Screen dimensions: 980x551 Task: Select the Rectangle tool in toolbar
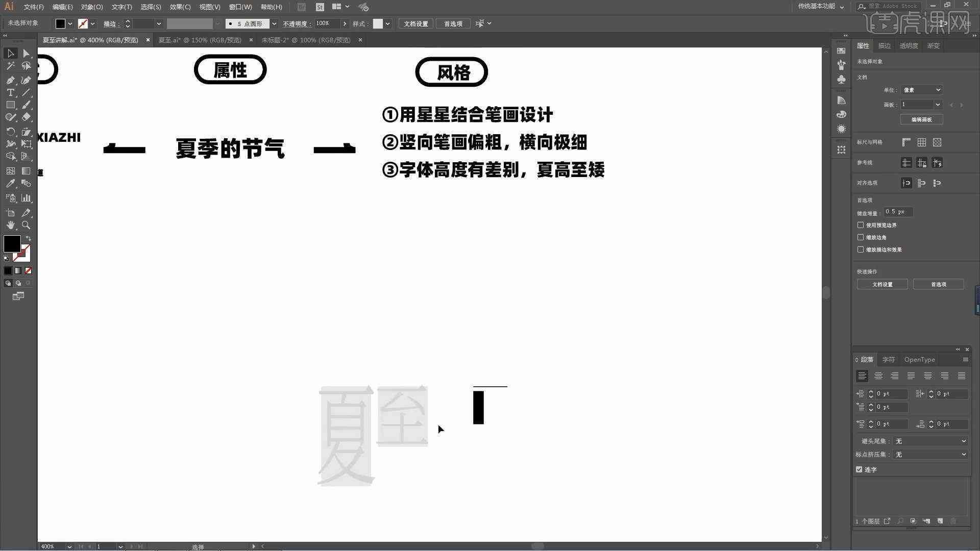pyautogui.click(x=9, y=105)
